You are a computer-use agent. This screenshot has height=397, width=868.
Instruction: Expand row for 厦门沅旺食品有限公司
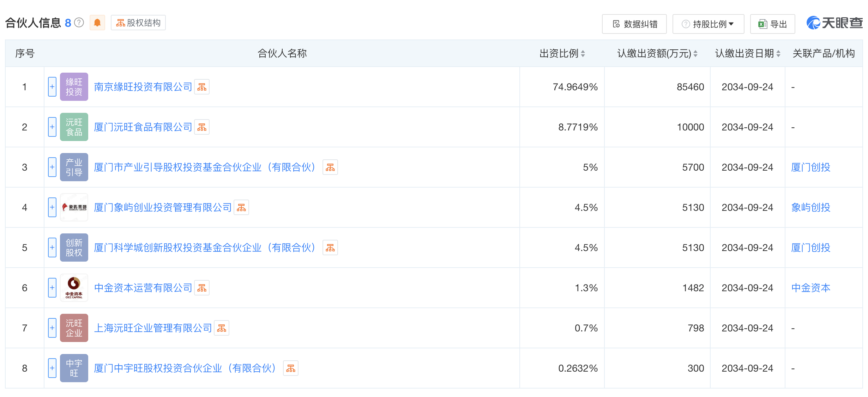[x=52, y=127]
